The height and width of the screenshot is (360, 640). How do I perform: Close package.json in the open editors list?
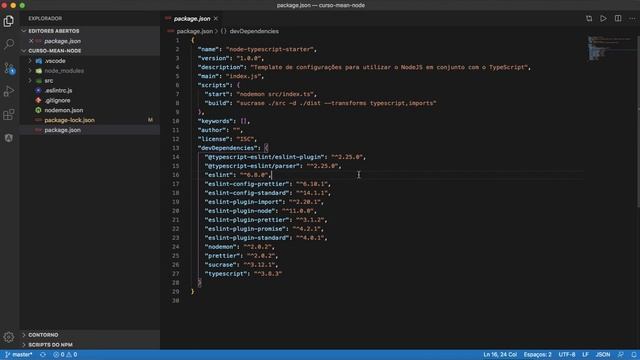click(31, 41)
